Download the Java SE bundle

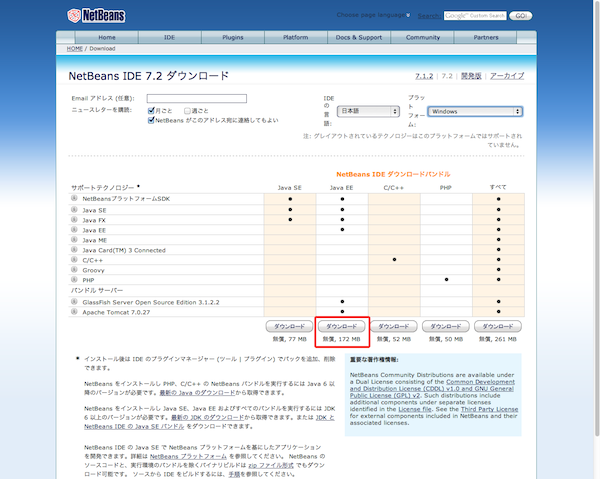[x=289, y=326]
